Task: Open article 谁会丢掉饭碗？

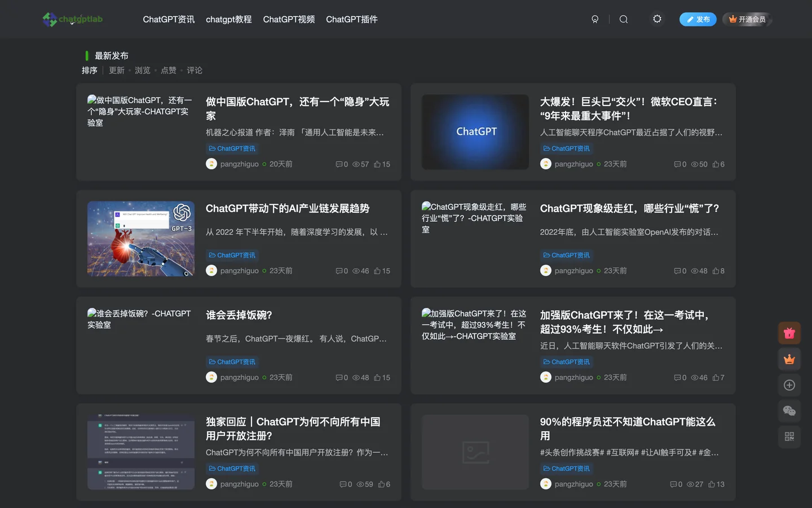Action: (239, 315)
